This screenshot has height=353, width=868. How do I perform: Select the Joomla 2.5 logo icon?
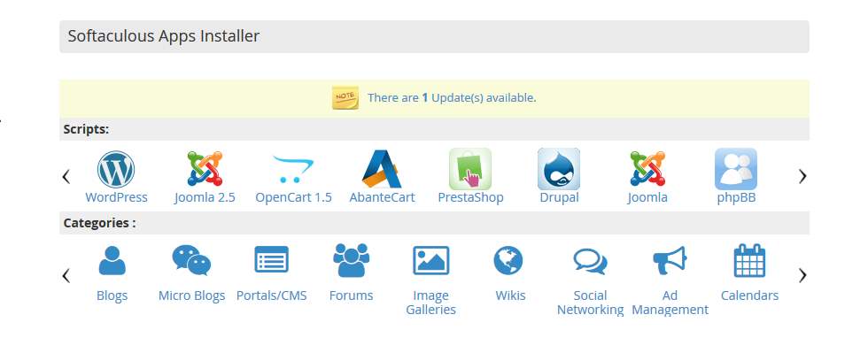[205, 169]
